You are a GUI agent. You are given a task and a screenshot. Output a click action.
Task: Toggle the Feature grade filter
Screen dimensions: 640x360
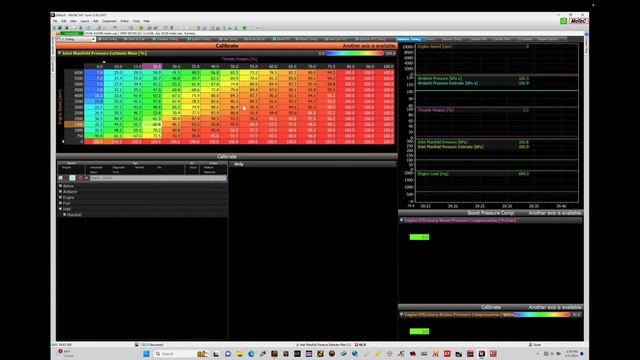click(x=209, y=167)
